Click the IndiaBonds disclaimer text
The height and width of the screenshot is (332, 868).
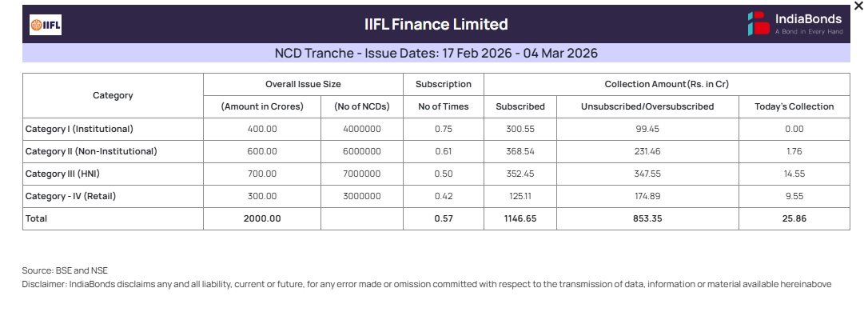point(427,284)
